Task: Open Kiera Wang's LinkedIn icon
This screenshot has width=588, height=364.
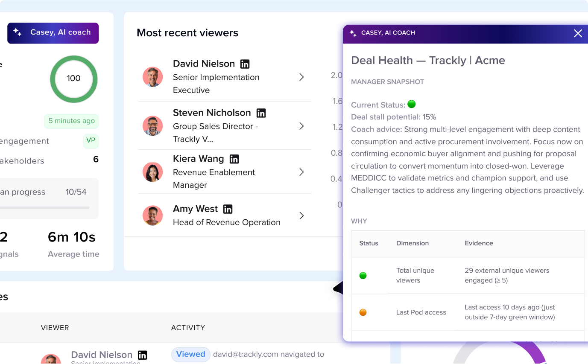Action: point(234,159)
